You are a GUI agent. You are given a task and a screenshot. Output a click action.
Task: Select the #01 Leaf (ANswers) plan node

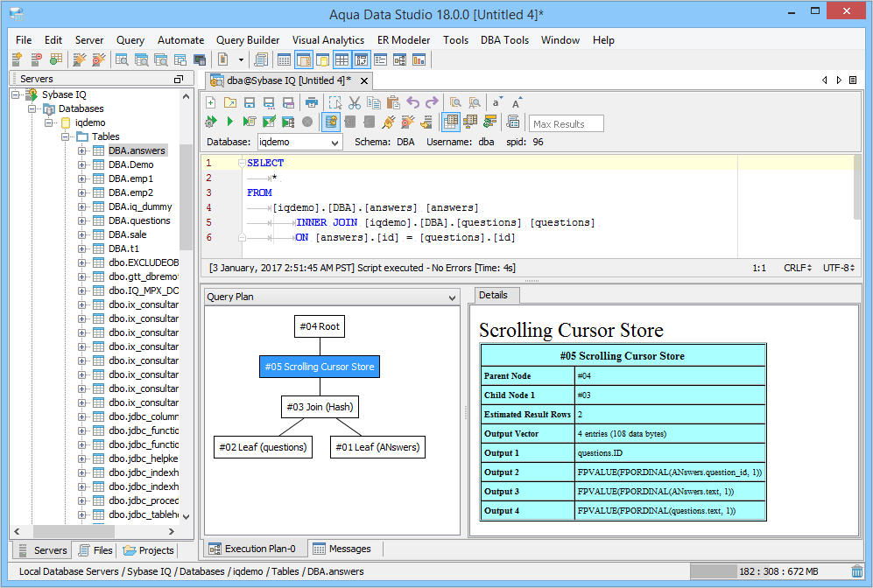coord(377,447)
